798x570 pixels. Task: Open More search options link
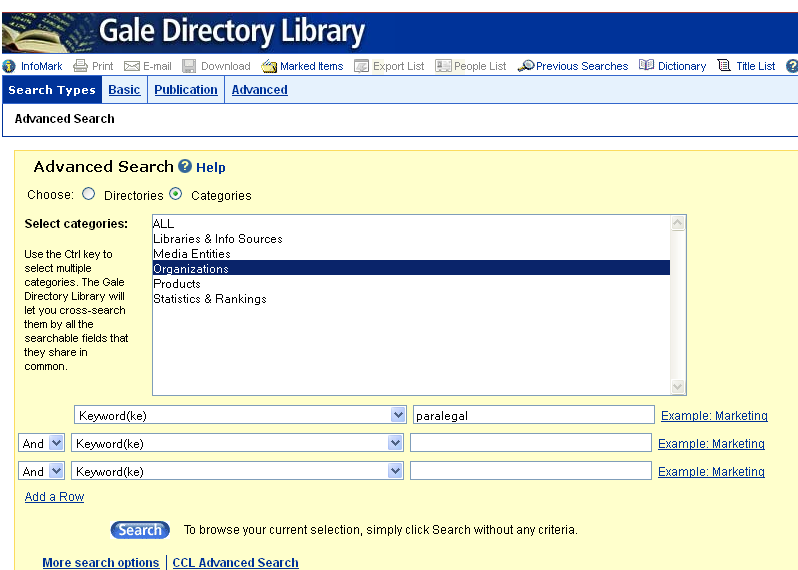[101, 562]
